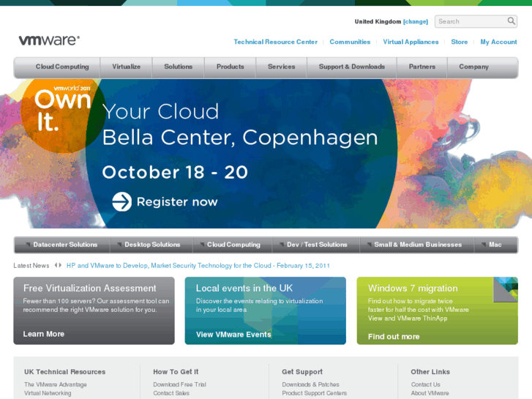Click Download Free Trial link

(x=179, y=384)
